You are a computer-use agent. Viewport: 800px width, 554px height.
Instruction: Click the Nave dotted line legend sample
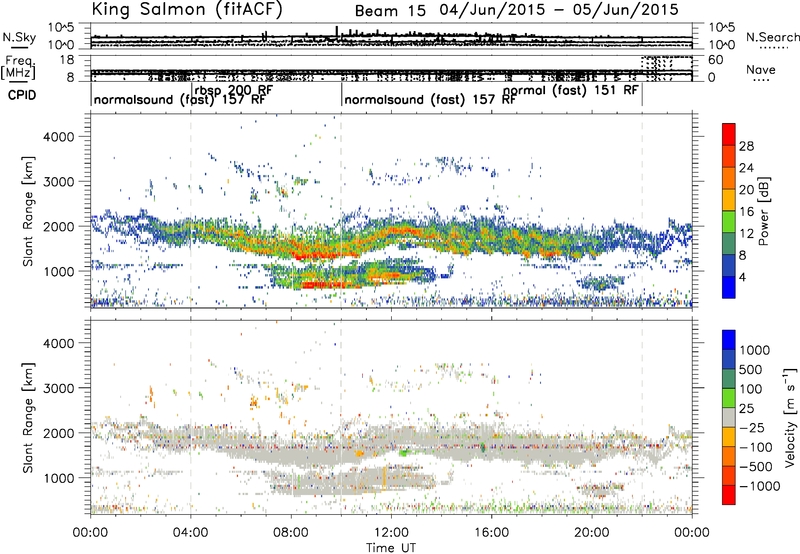[761, 81]
